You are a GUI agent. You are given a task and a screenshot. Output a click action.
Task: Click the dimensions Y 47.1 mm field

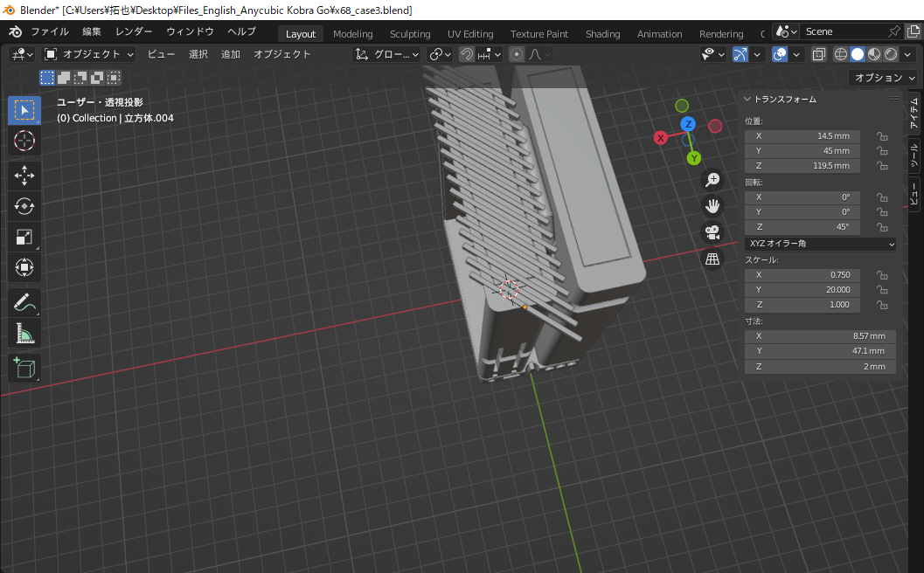(x=820, y=351)
